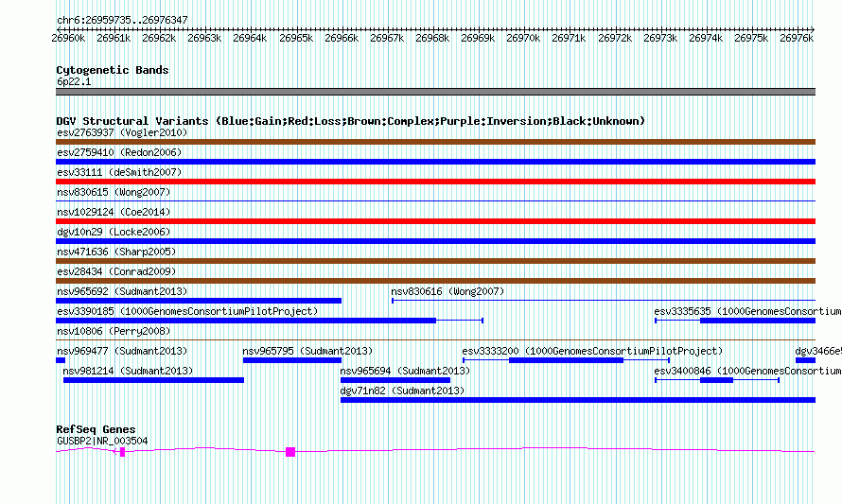Image resolution: width=842 pixels, height=504 pixels.
Task: Select the nsv965795 blue bar
Action: 292,360
